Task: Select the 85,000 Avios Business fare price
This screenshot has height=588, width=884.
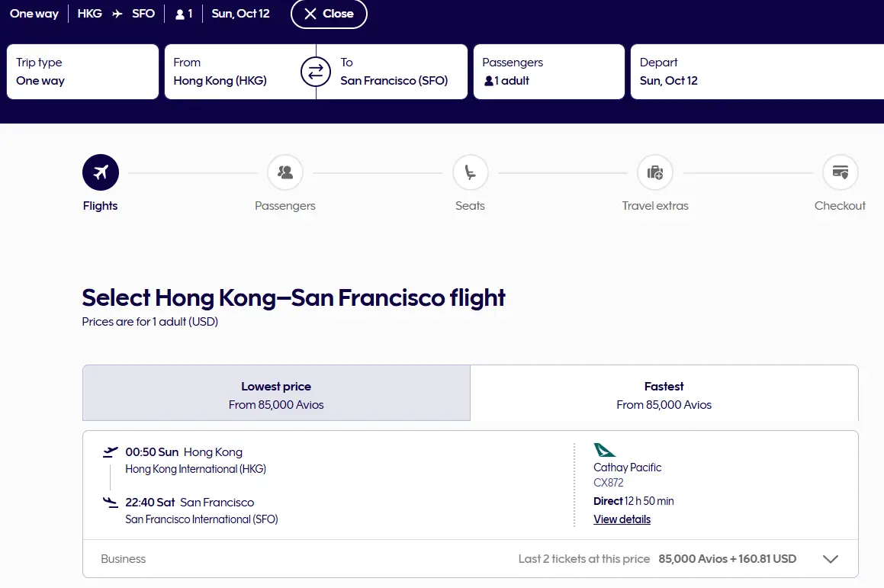Action: [x=727, y=559]
